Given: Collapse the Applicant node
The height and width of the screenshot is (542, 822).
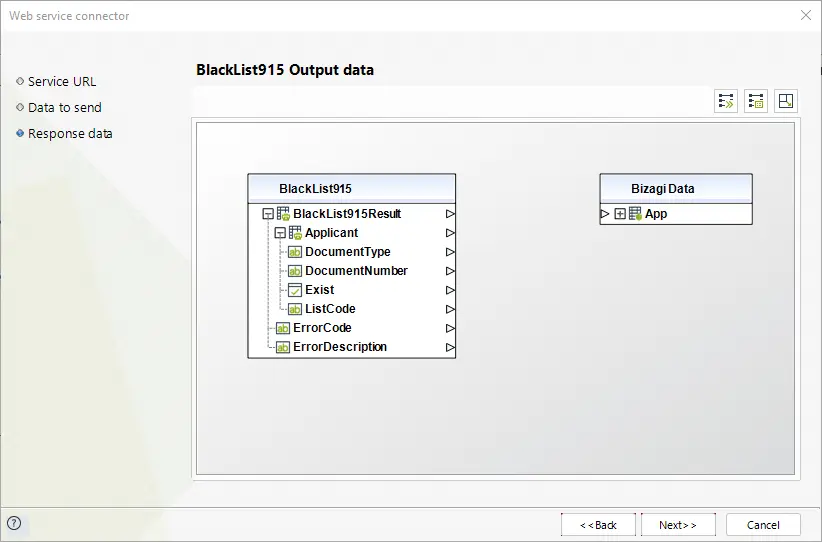Looking at the screenshot, I should [x=280, y=233].
